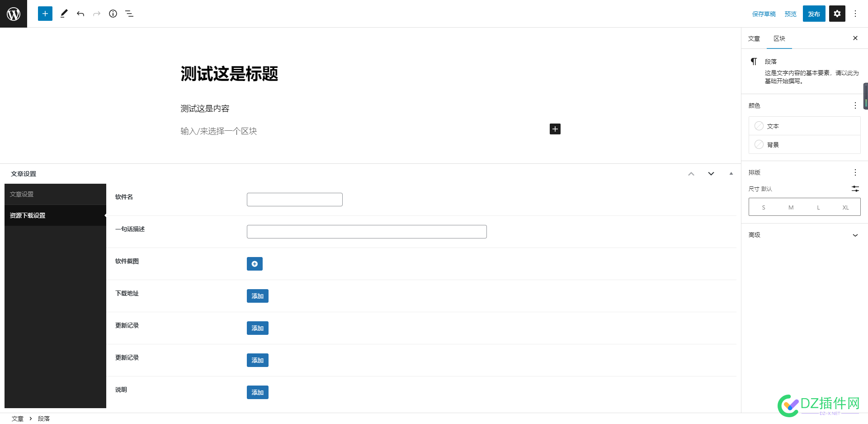Toggle the settings gear sidebar
The width and height of the screenshot is (868, 424).
[837, 14]
